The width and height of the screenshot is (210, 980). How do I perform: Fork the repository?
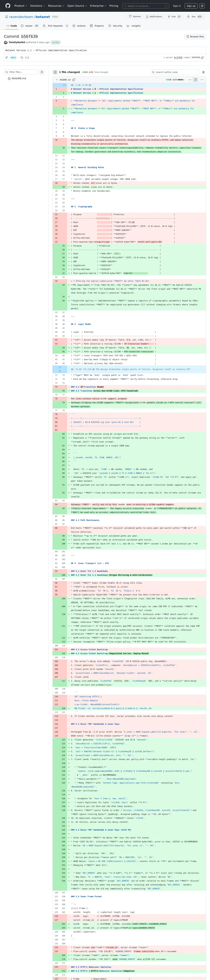coord(174,17)
